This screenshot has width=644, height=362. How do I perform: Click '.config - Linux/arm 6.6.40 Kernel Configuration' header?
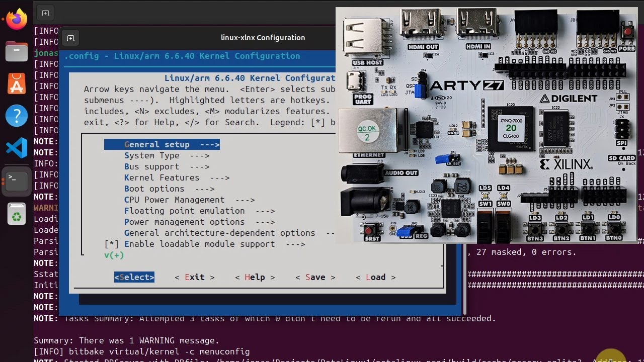[x=182, y=56]
